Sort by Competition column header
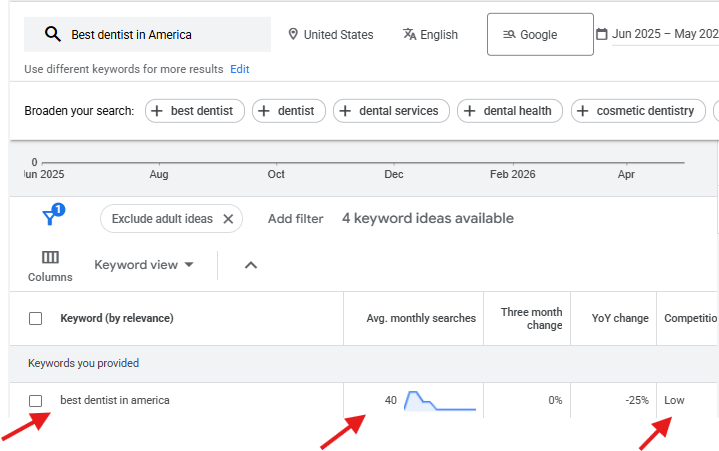The image size is (719, 451). [x=691, y=318]
